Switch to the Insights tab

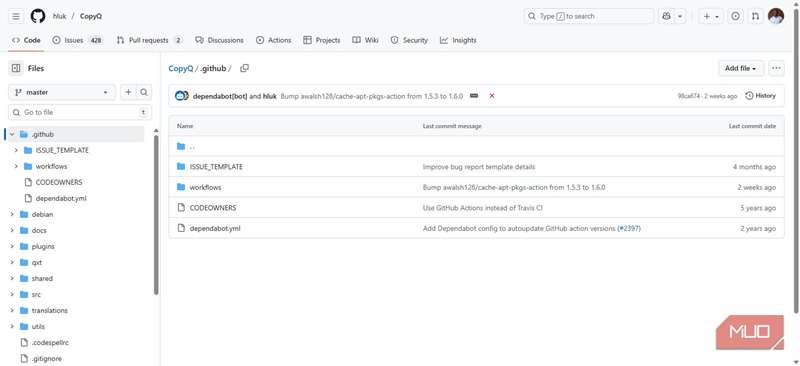458,40
